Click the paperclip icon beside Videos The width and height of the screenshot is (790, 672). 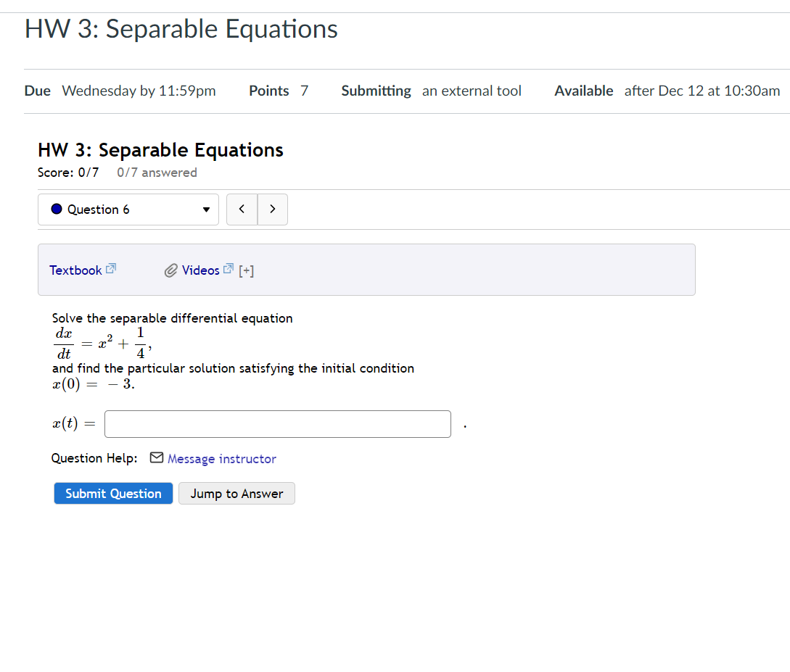[171, 270]
